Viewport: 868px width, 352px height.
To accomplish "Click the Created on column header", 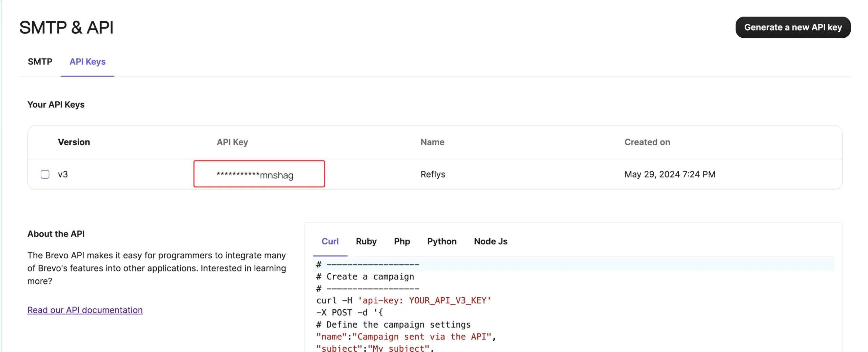I will [x=647, y=142].
